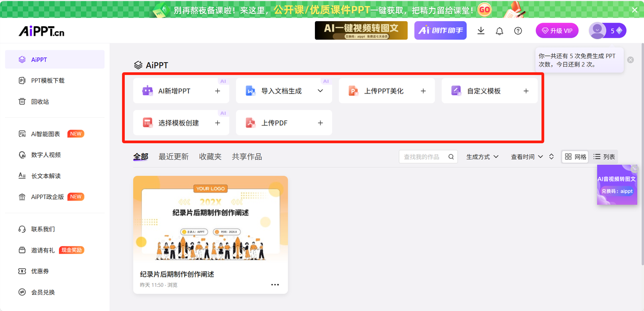Click the AiPPT.cn logo

point(42,31)
